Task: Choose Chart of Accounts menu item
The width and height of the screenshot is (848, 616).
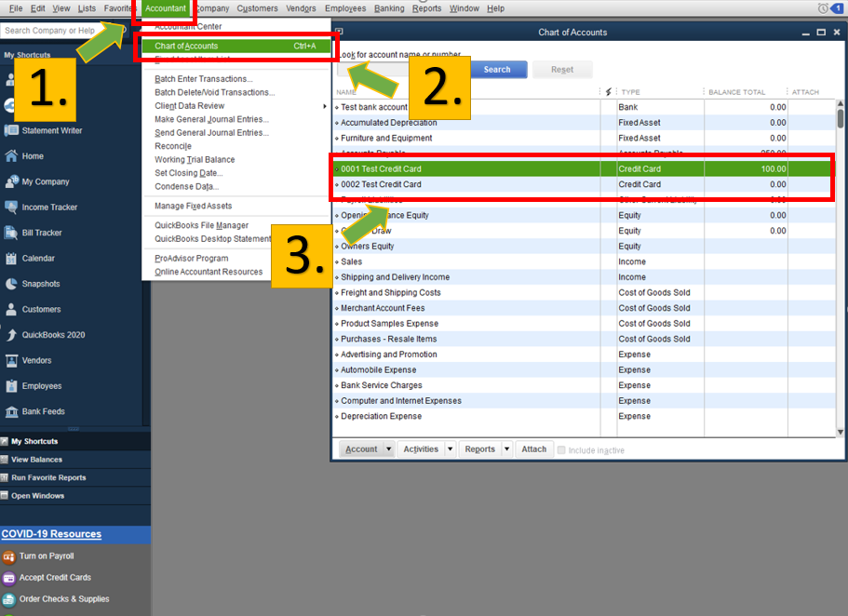Action: coord(236,46)
